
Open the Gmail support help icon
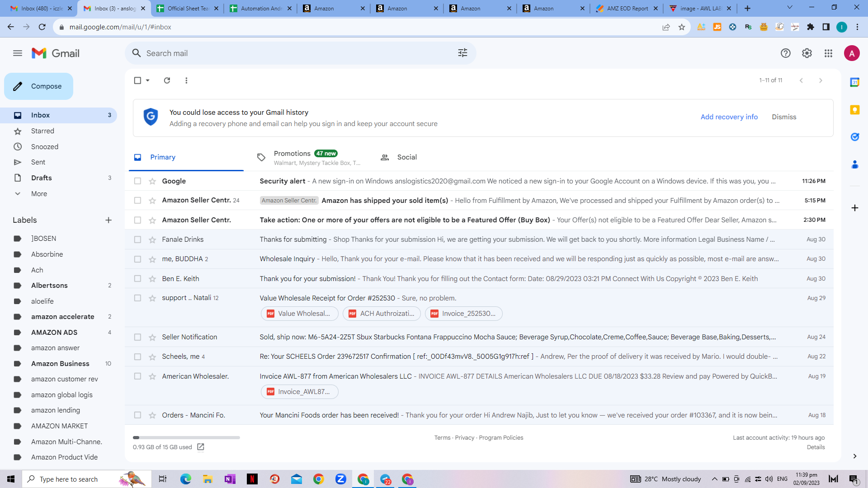coord(786,53)
